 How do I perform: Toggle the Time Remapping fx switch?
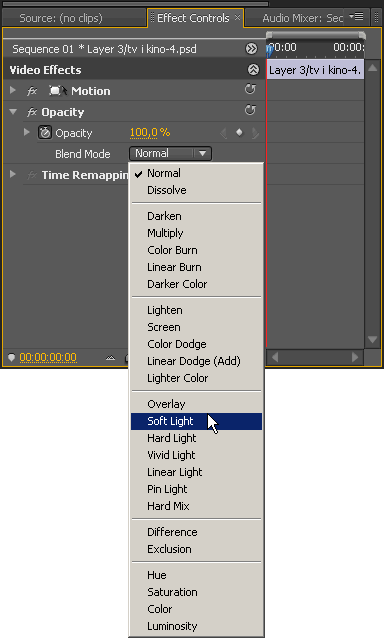[32, 175]
